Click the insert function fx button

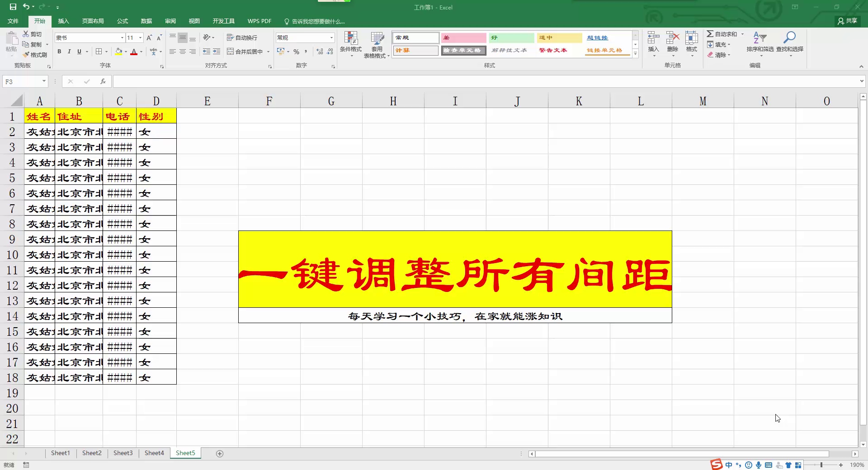pyautogui.click(x=103, y=81)
